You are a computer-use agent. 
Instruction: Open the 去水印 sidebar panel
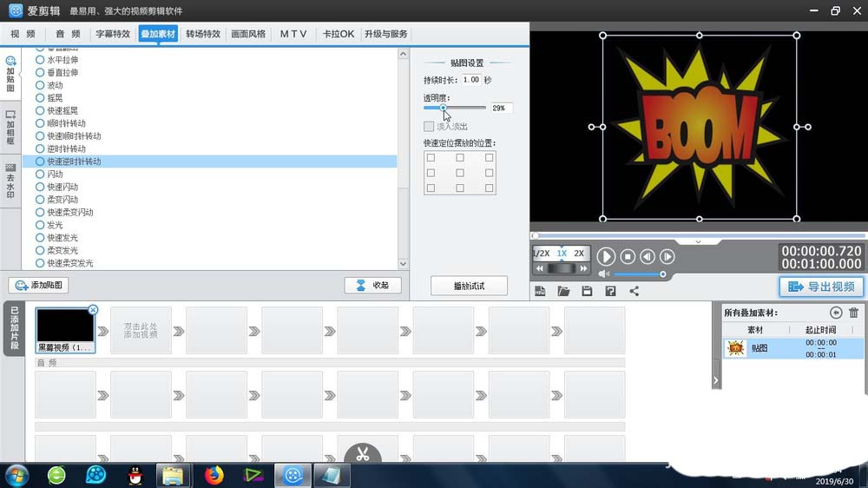click(10, 181)
